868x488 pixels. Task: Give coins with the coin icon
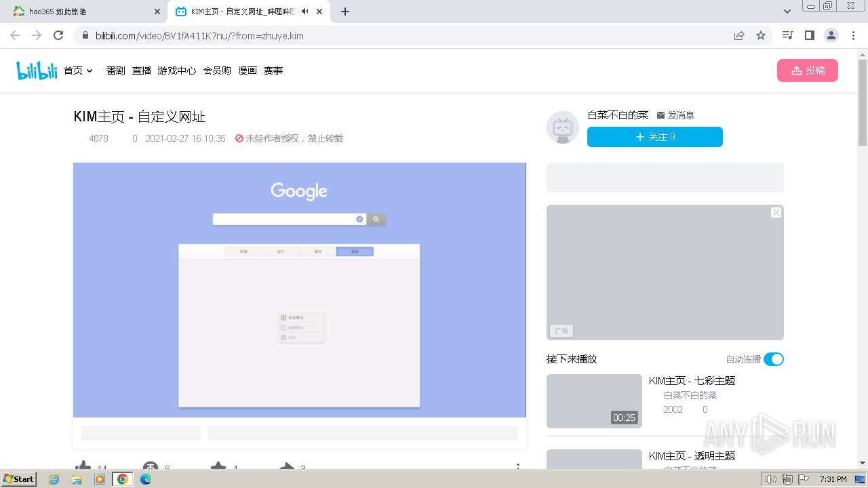[150, 467]
